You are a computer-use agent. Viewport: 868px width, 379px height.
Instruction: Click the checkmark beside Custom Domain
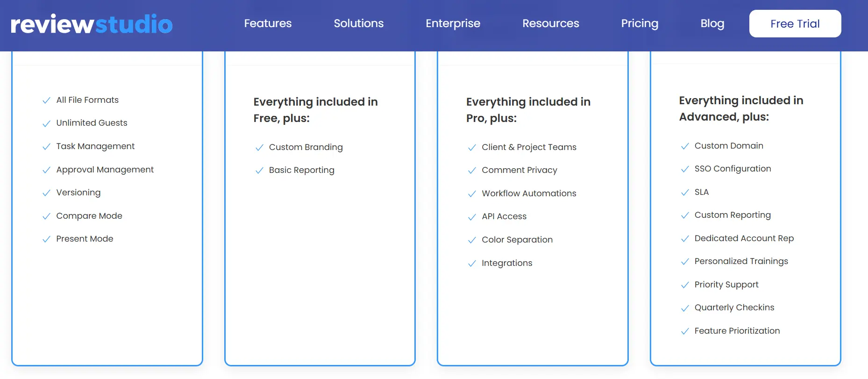[x=685, y=146]
